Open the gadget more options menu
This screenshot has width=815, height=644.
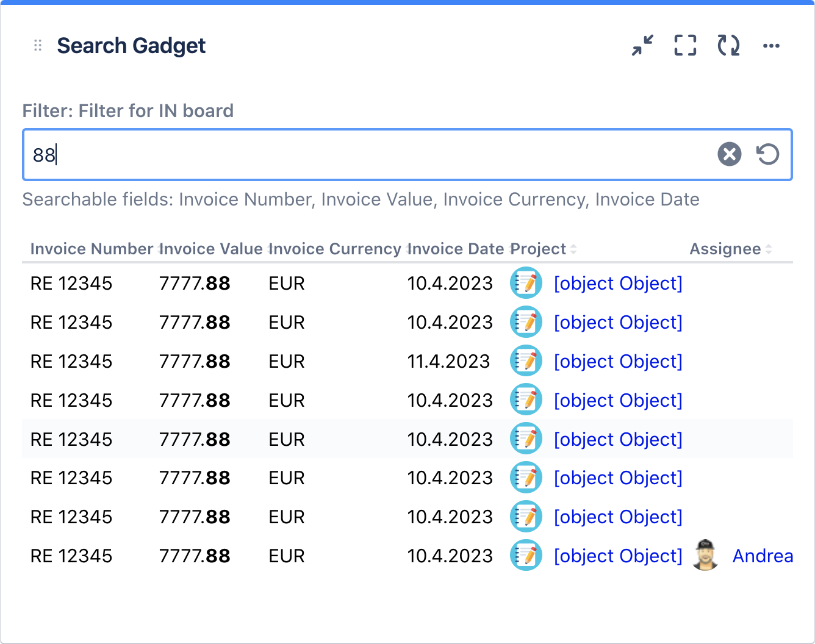[x=771, y=46]
